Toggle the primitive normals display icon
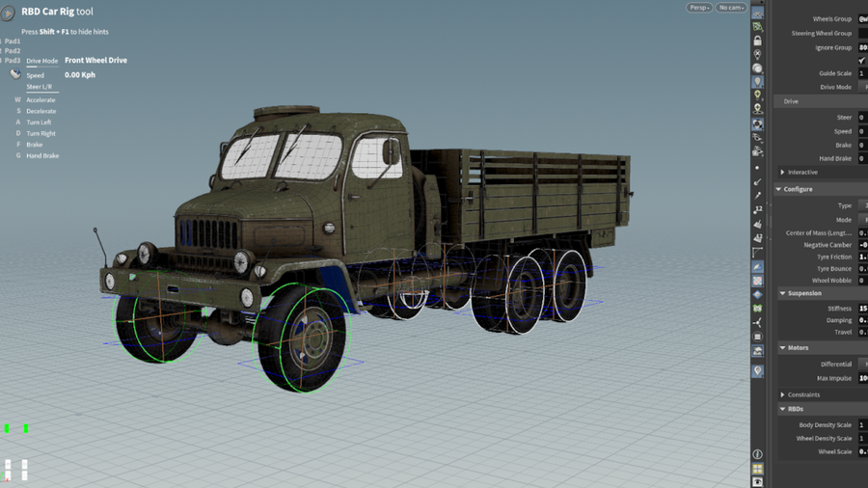This screenshot has width=868, height=488. pyautogui.click(x=757, y=224)
